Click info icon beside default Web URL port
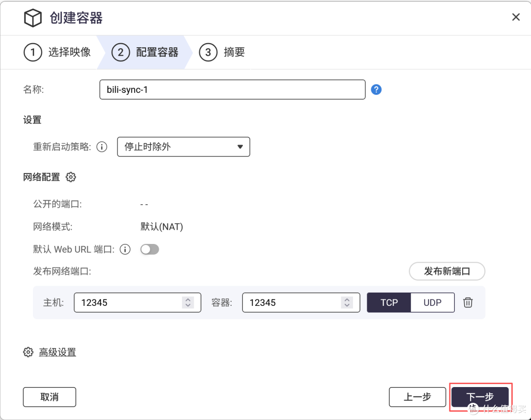Screen dimensions: 531x420 click(125, 250)
